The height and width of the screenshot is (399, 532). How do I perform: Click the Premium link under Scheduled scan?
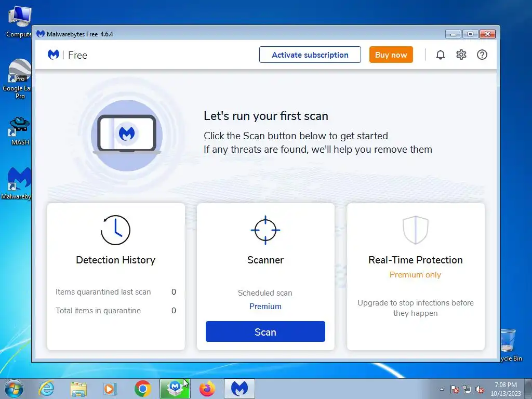point(265,307)
